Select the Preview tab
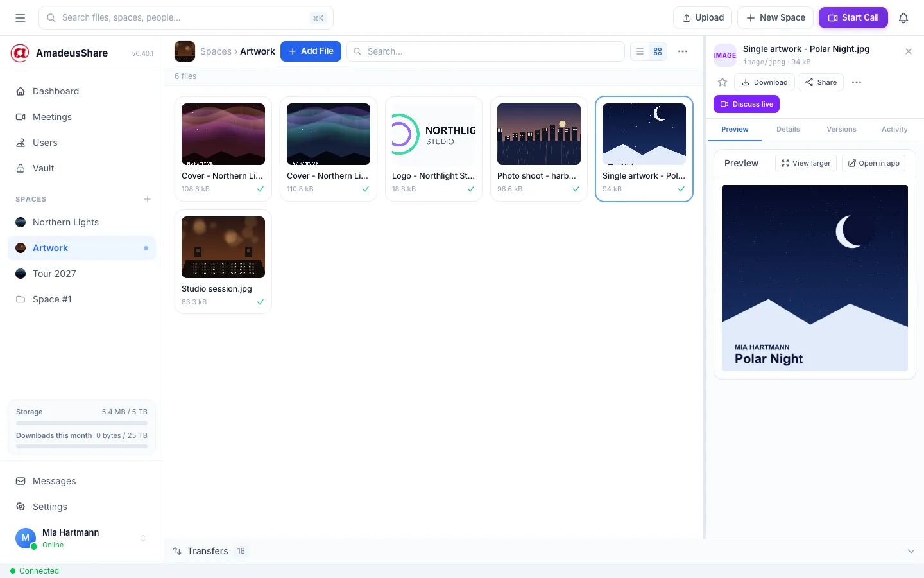This screenshot has height=578, width=924. click(x=735, y=130)
